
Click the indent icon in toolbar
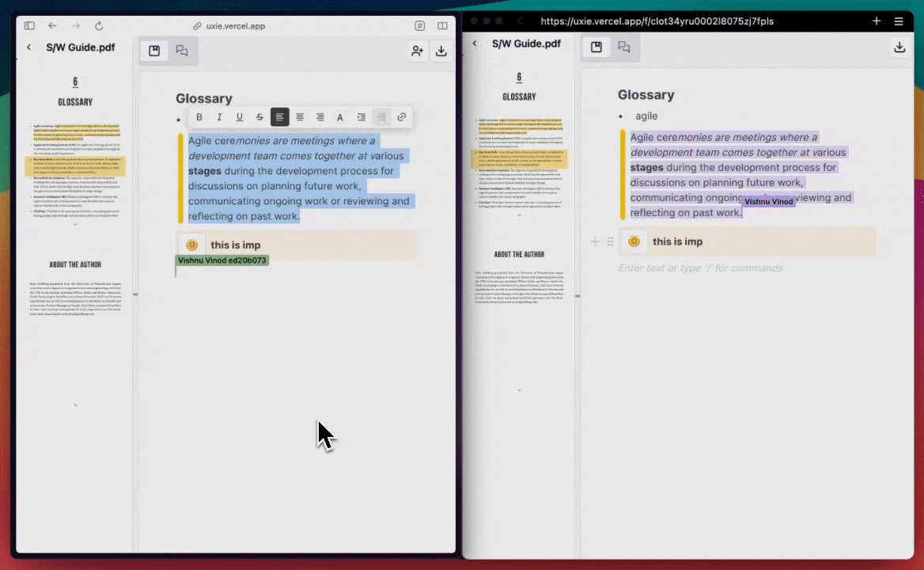point(362,116)
